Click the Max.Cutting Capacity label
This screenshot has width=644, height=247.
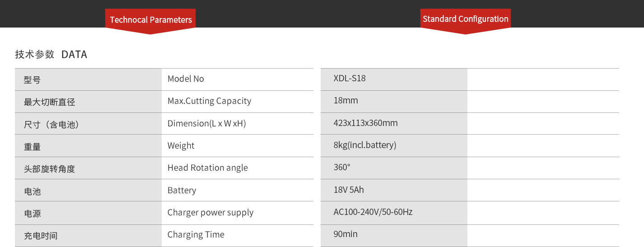[209, 101]
